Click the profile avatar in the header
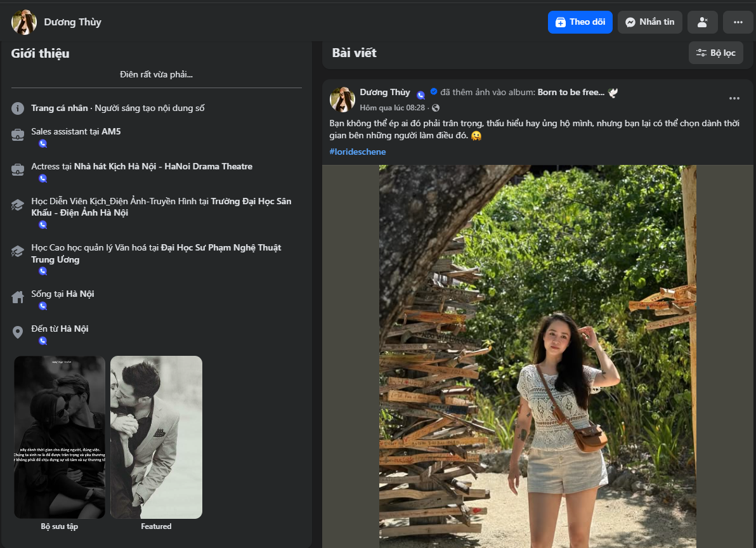The width and height of the screenshot is (756, 548). 24,22
